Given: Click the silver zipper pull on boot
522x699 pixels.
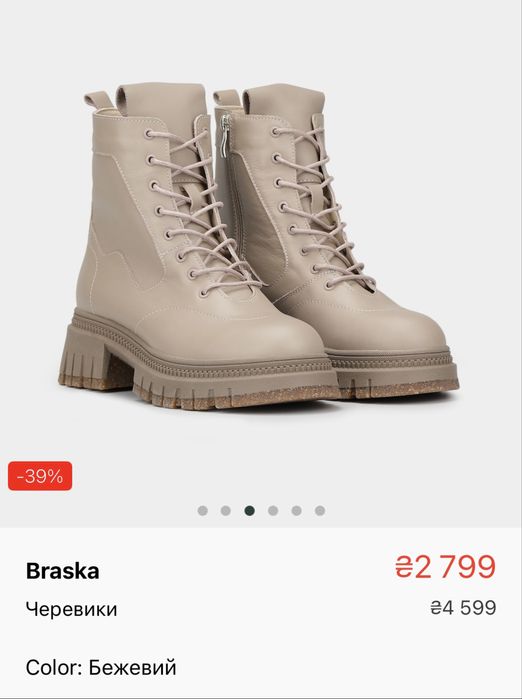Looking at the screenshot, I should tap(226, 133).
